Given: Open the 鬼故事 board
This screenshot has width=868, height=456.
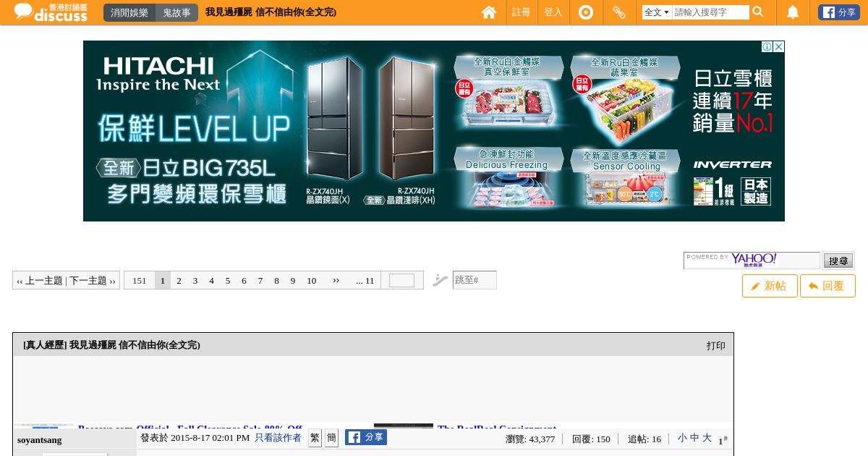Looking at the screenshot, I should 176,12.
